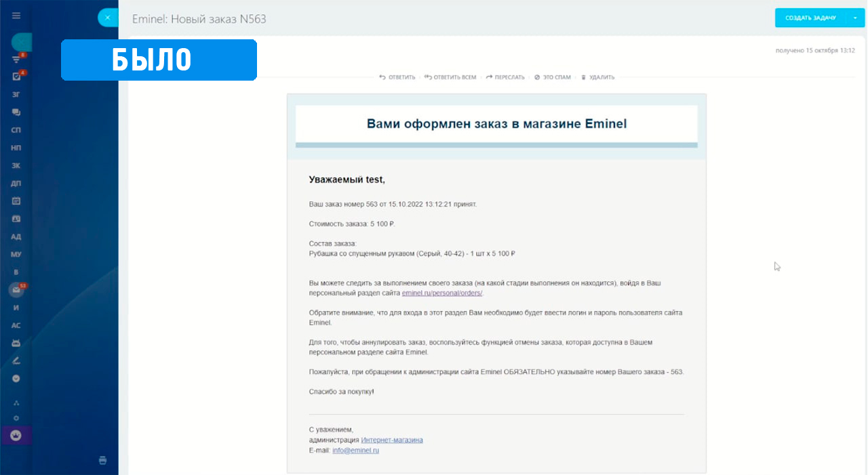The width and height of the screenshot is (868, 475).
Task: Open the ДП sidebar item
Action: [x=16, y=183]
